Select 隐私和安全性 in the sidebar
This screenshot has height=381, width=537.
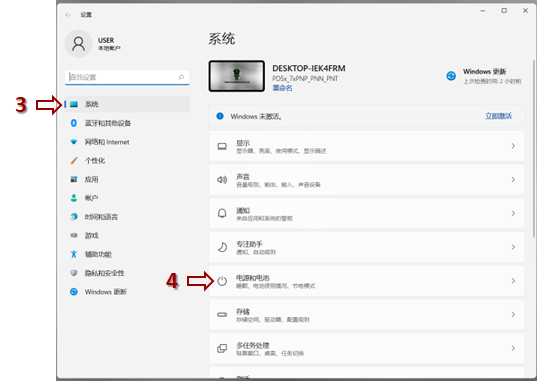pos(105,273)
